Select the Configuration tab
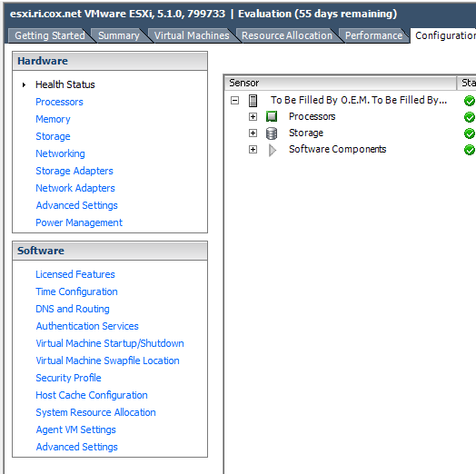The height and width of the screenshot is (474, 476). [443, 35]
